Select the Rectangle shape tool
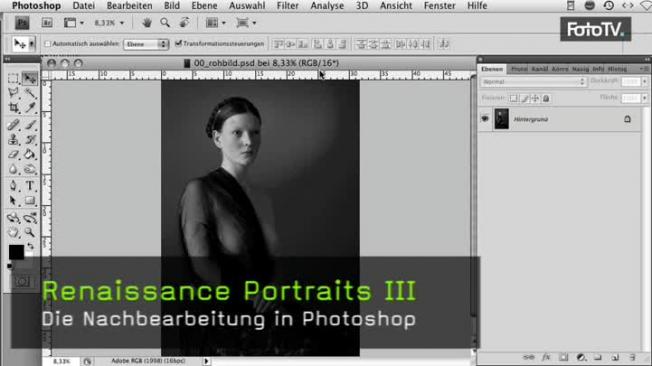This screenshot has width=652, height=366. point(30,200)
